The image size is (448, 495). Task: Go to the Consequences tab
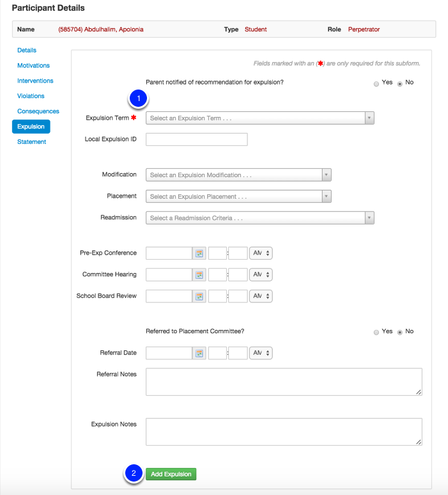click(x=38, y=111)
